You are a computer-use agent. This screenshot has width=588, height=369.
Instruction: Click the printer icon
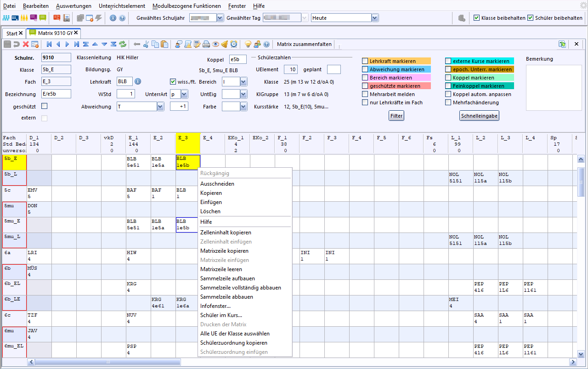pos(206,44)
